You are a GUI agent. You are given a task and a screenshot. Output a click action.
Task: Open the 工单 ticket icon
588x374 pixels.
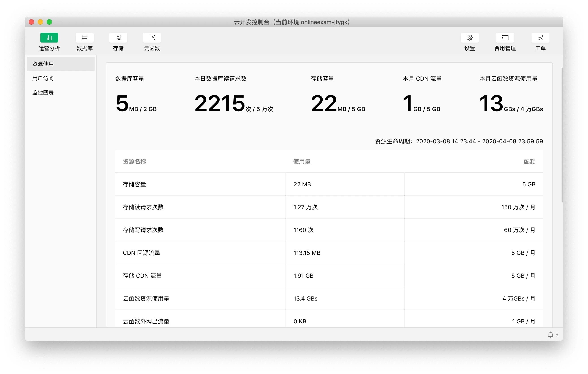pos(540,38)
